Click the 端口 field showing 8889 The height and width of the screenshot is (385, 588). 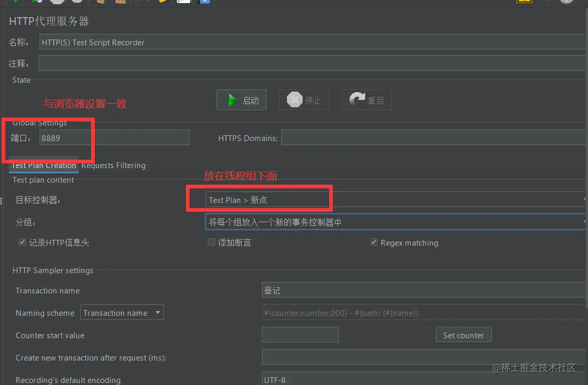(115, 137)
